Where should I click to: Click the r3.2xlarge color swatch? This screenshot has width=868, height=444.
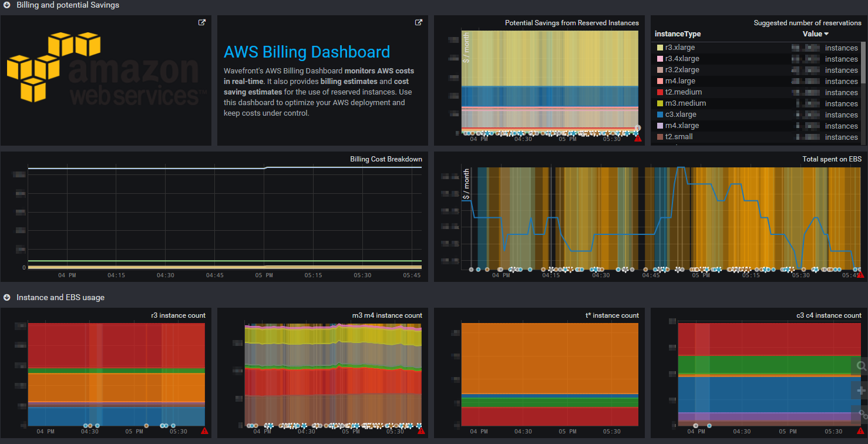click(x=660, y=70)
